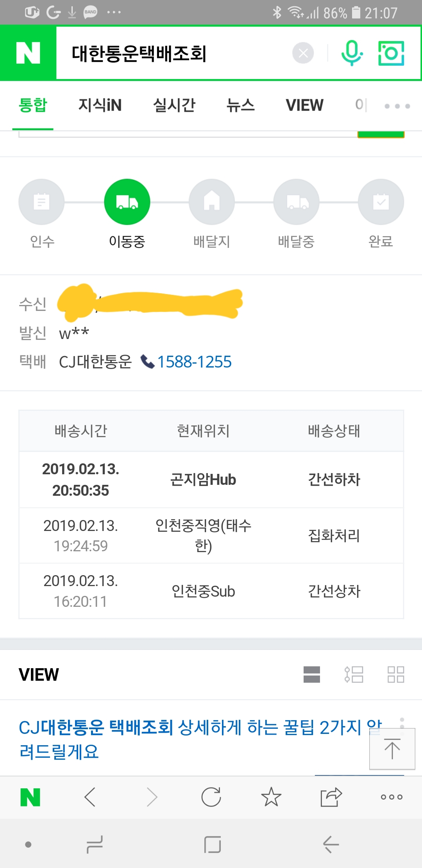Open CJ대한통운 택배조회 꿀팁 article link
The image size is (422, 868).
pyautogui.click(x=188, y=739)
